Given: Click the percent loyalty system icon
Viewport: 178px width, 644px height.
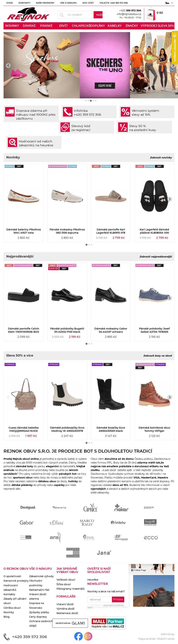Looking at the screenshot, I should click(125, 112).
